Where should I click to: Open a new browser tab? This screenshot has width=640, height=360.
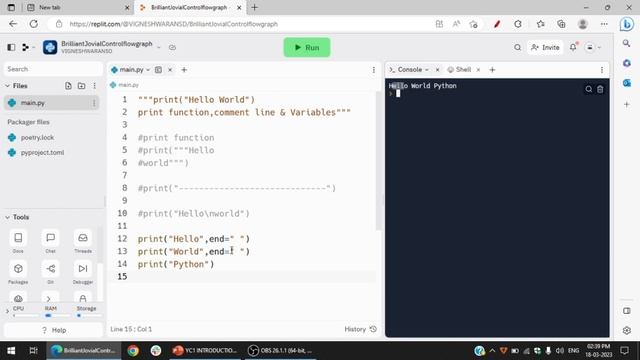tap(255, 7)
